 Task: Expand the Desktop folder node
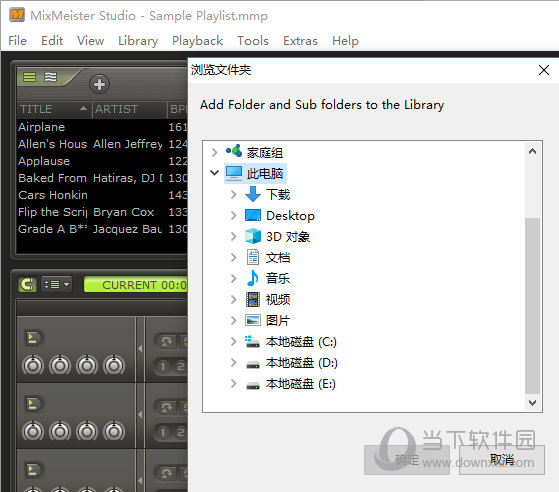click(x=234, y=216)
